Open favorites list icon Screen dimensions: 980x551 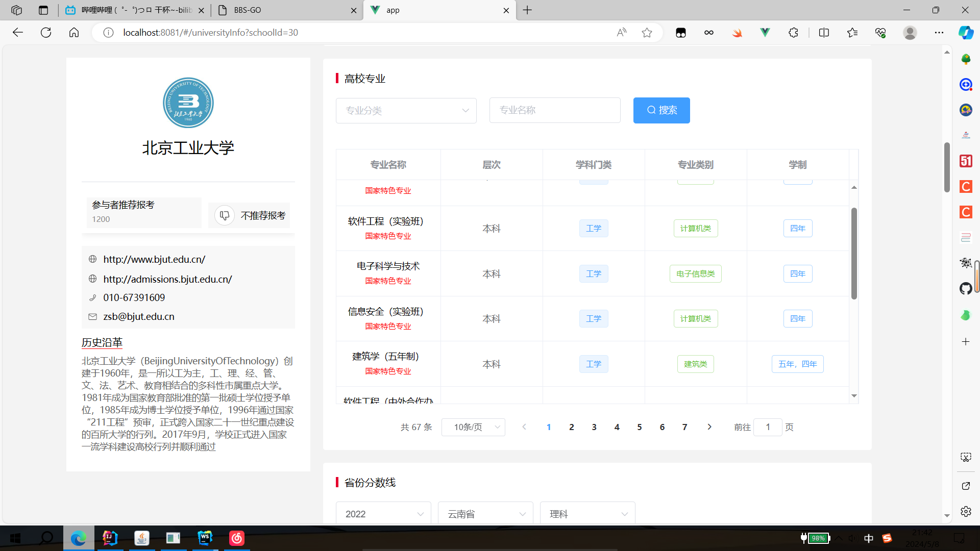pyautogui.click(x=852, y=33)
